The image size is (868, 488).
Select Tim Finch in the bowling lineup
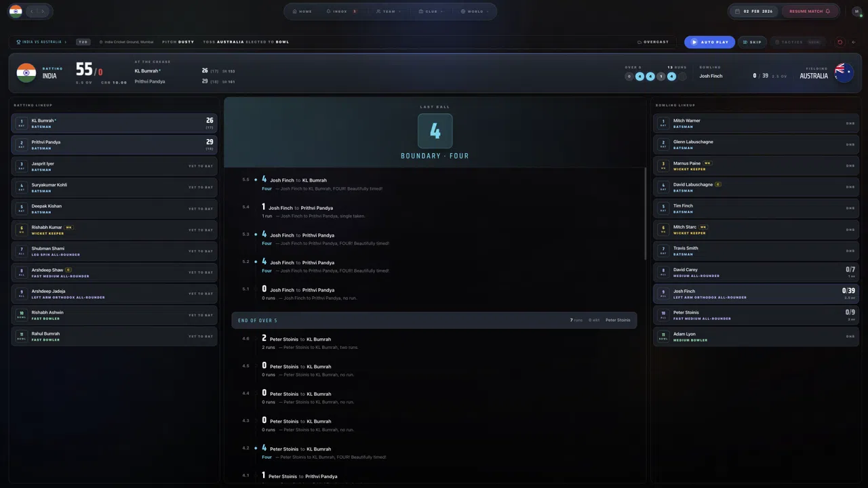point(756,208)
